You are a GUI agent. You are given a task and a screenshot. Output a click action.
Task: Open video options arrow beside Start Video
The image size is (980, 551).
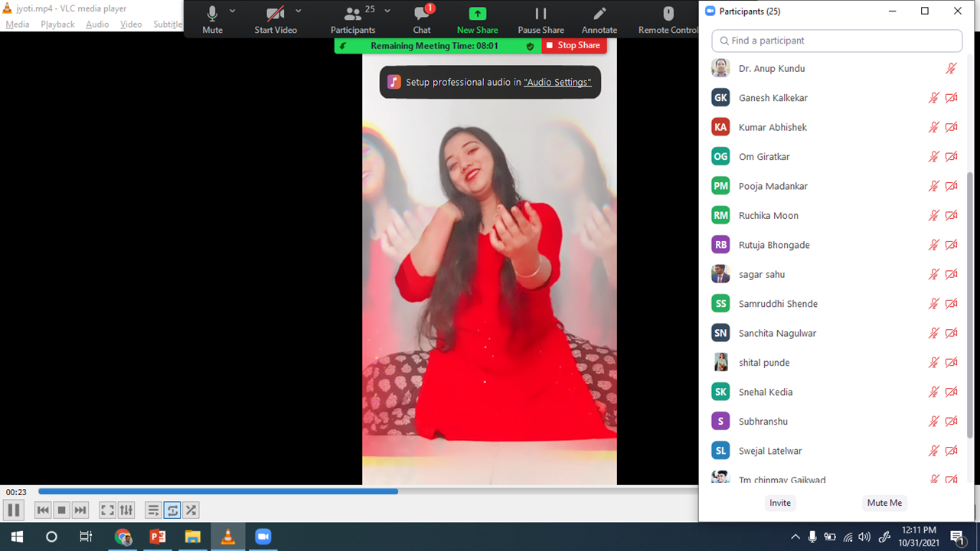point(299,11)
